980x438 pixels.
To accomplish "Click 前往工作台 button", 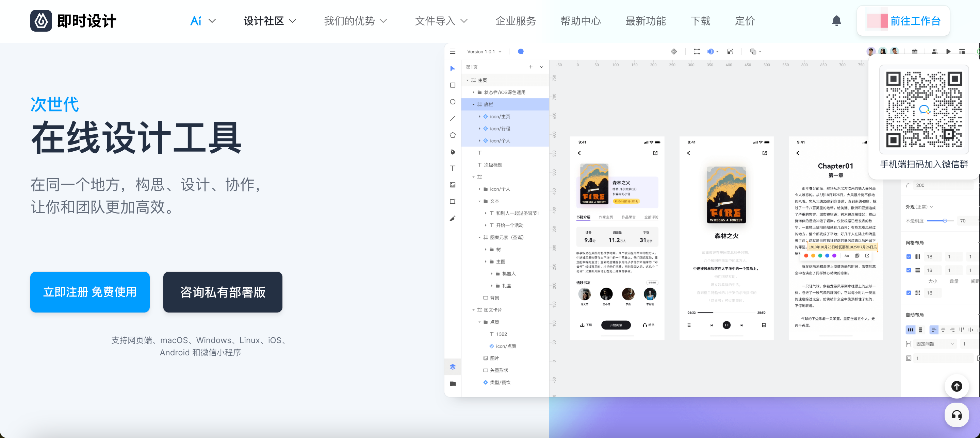I will (x=903, y=21).
